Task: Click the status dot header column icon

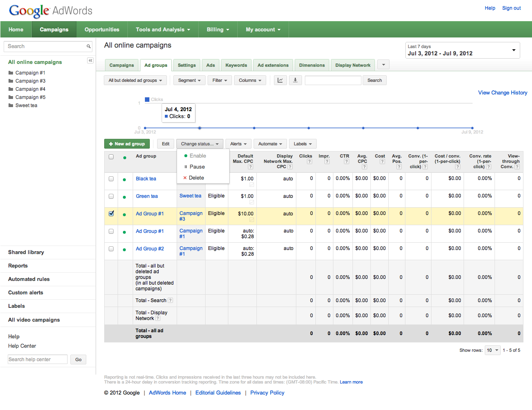Action: [125, 158]
